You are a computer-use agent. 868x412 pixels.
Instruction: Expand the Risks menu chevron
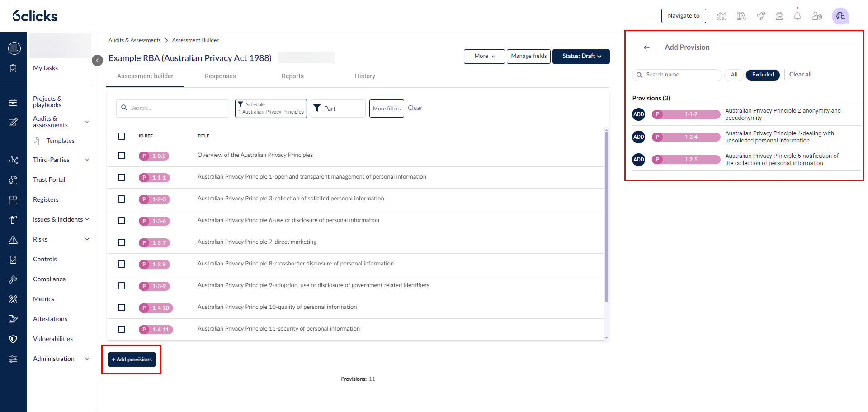tap(87, 239)
